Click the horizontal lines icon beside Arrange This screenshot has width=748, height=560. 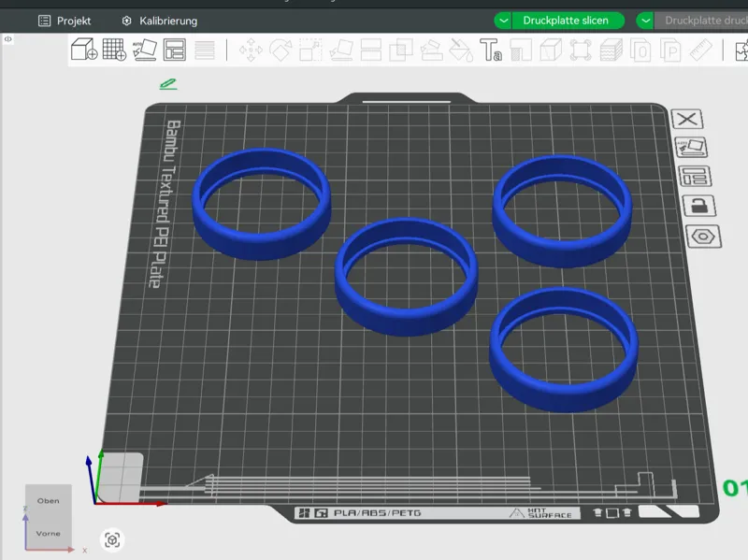tap(205, 50)
